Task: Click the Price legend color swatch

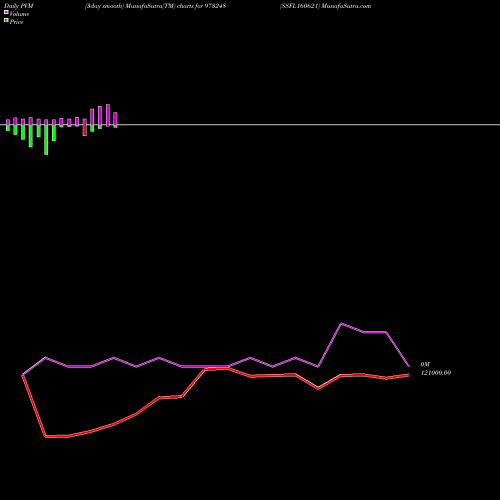Action: pyautogui.click(x=6, y=20)
